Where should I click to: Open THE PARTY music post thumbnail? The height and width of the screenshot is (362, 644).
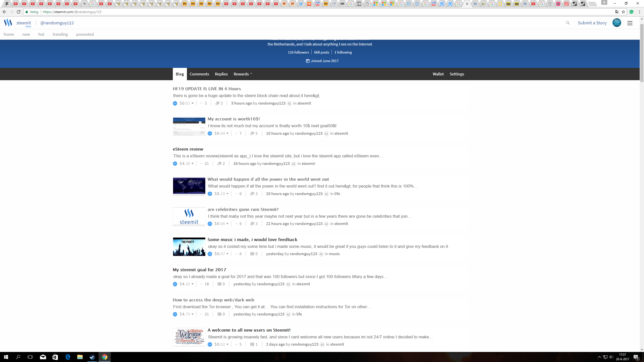tap(189, 247)
